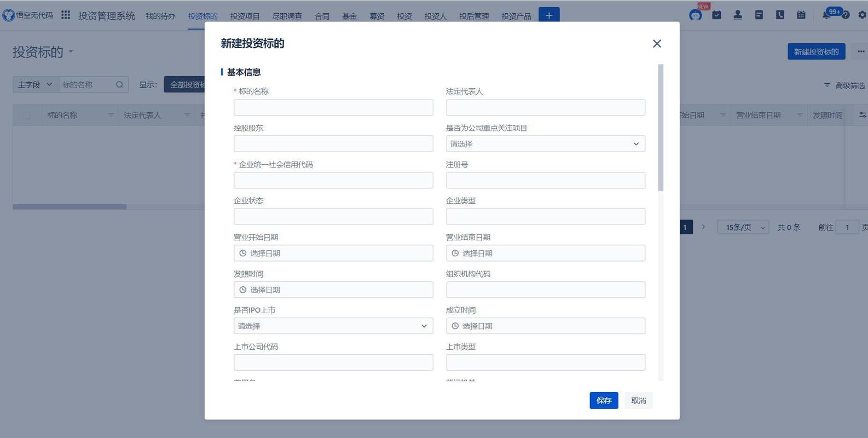Open the phone address book icon

780,15
